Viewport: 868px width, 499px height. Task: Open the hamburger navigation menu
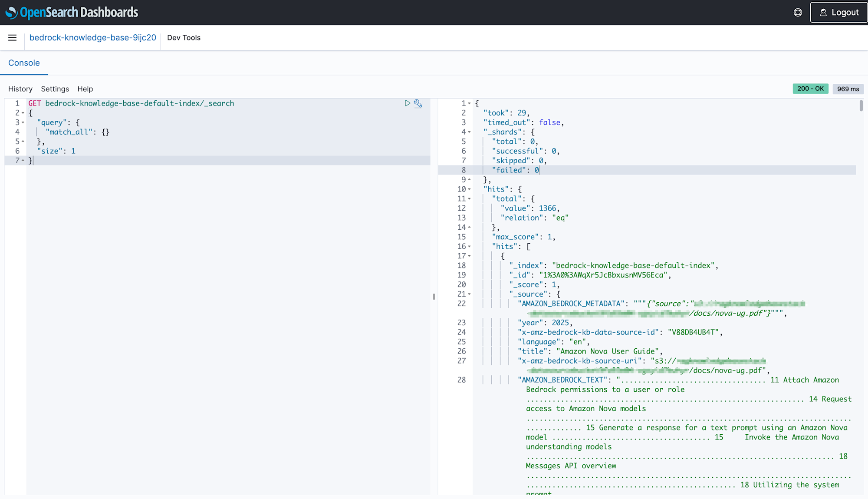click(13, 38)
